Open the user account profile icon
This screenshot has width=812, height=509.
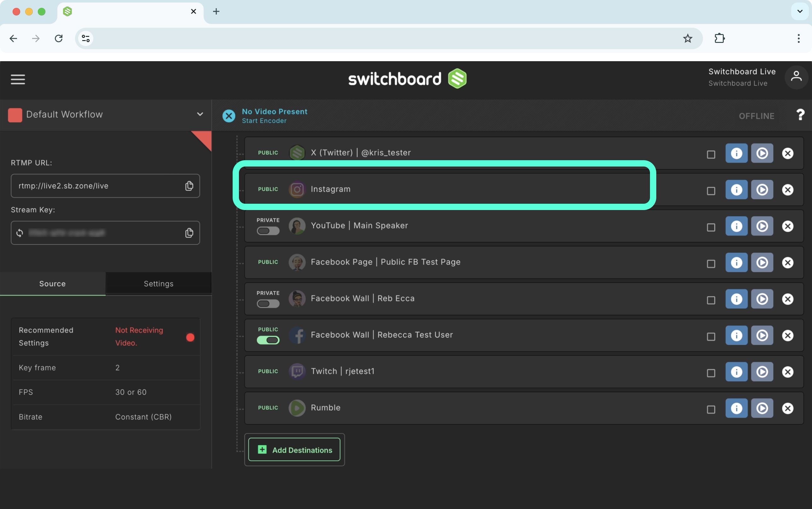(x=796, y=78)
